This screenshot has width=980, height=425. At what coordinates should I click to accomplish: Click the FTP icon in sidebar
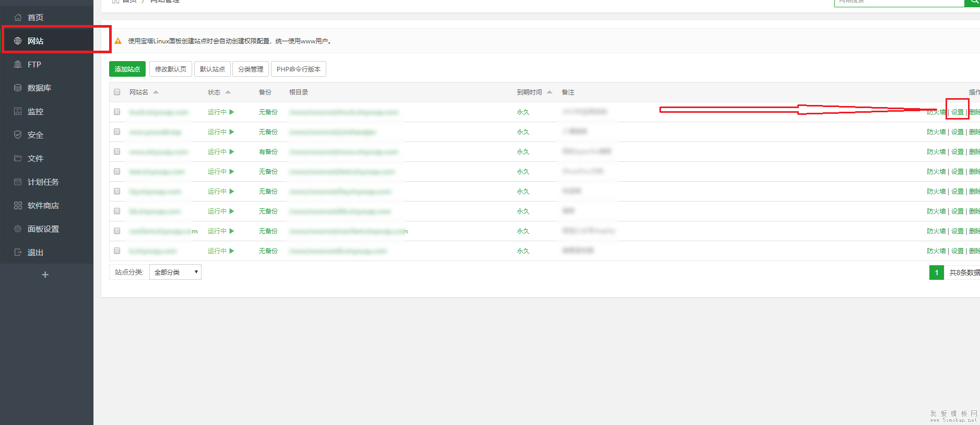(x=18, y=64)
